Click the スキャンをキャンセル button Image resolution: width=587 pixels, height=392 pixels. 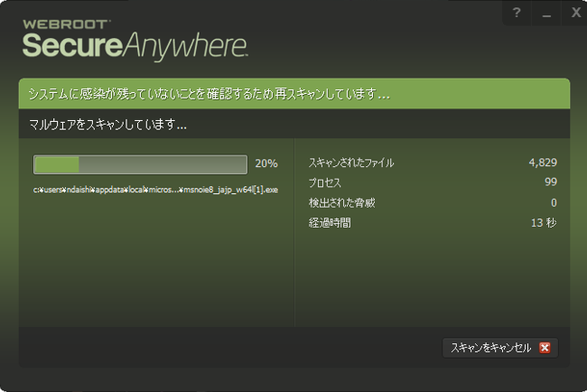coord(500,348)
